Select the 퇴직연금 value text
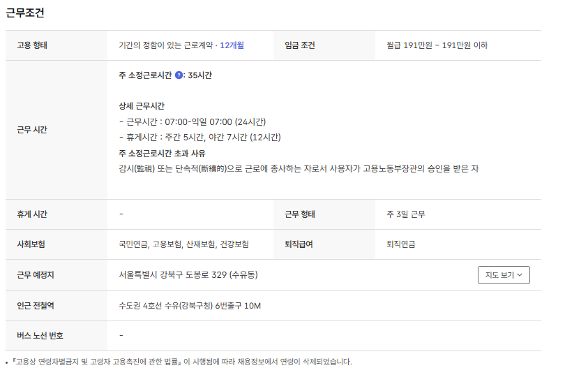The height and width of the screenshot is (391, 588). click(x=401, y=244)
